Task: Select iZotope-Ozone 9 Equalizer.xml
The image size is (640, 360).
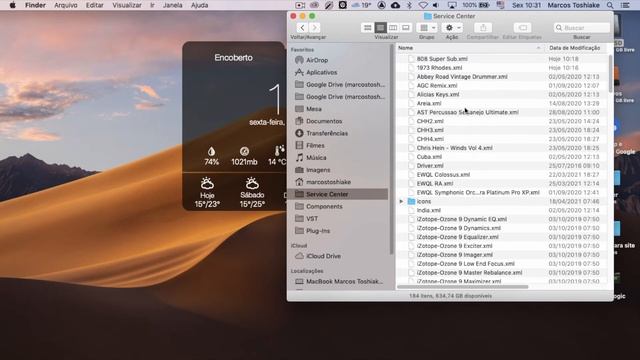Action: (x=458, y=237)
